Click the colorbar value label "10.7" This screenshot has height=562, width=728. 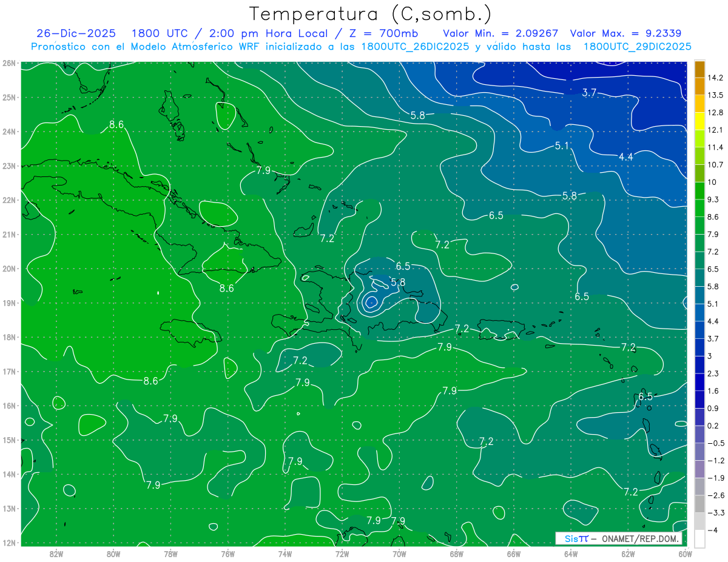click(x=715, y=165)
